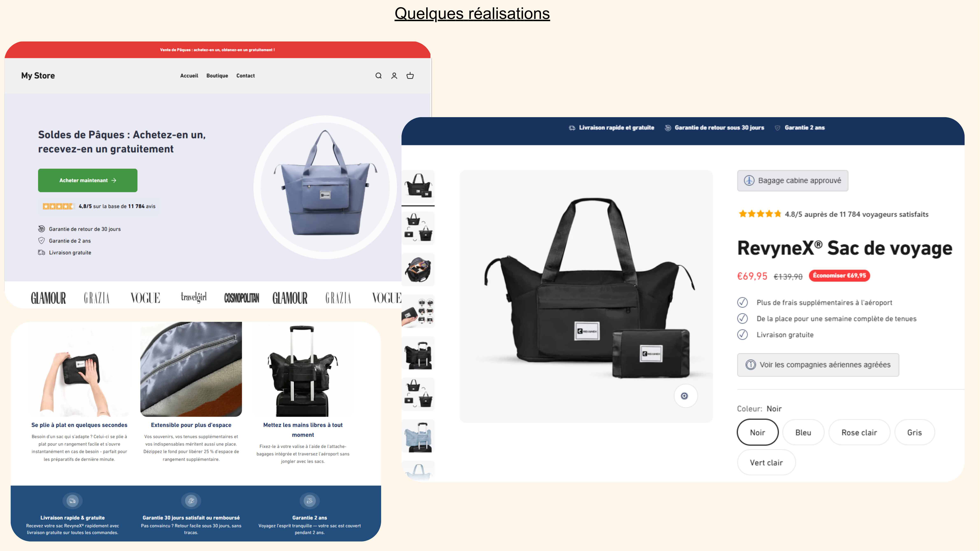Open the Boutique menu item
The height and width of the screenshot is (551, 980).
(x=217, y=76)
